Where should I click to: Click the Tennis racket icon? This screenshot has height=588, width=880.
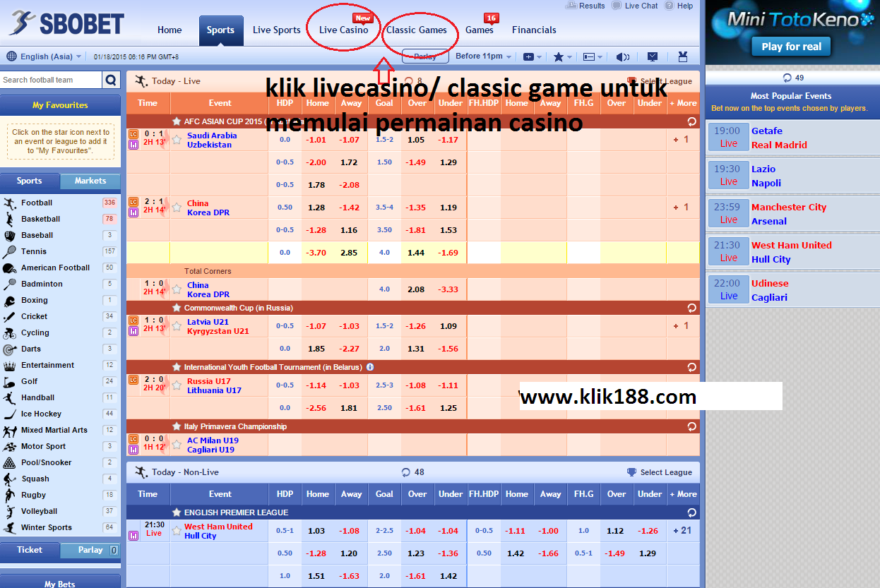(9, 252)
